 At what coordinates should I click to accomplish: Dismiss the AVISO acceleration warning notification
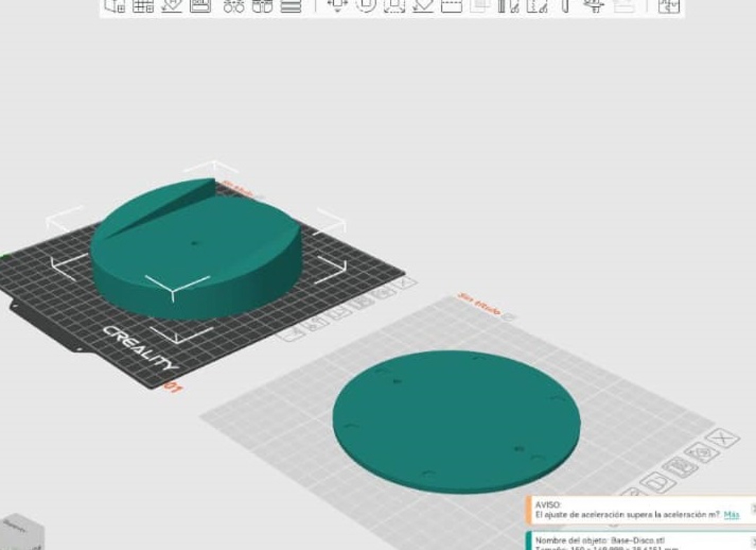(752, 507)
